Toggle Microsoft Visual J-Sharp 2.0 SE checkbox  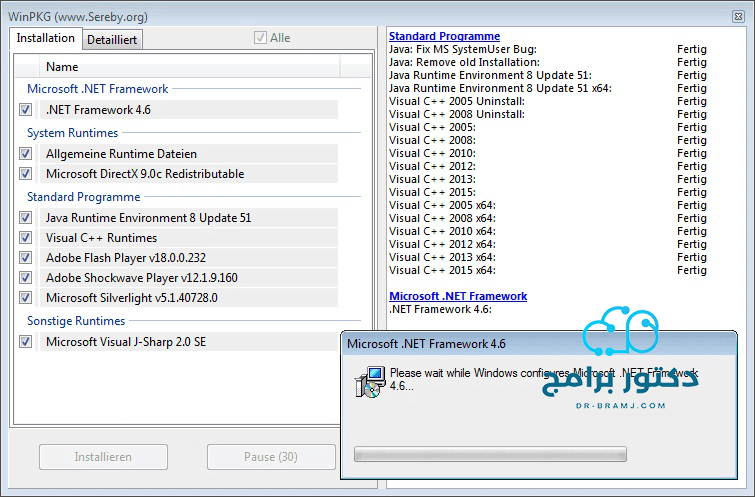pyautogui.click(x=26, y=341)
